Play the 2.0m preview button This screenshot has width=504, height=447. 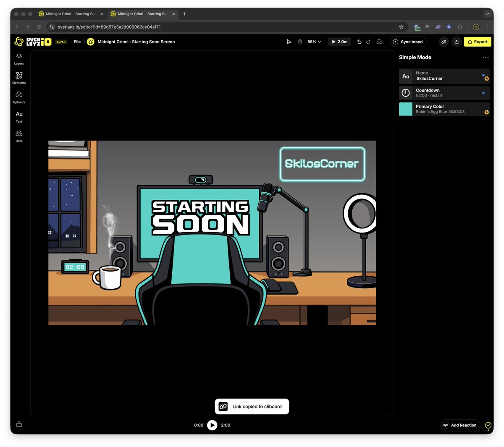click(x=339, y=42)
